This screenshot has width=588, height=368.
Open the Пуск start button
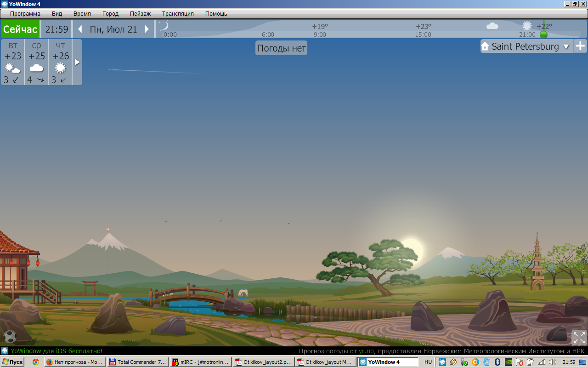(x=12, y=362)
